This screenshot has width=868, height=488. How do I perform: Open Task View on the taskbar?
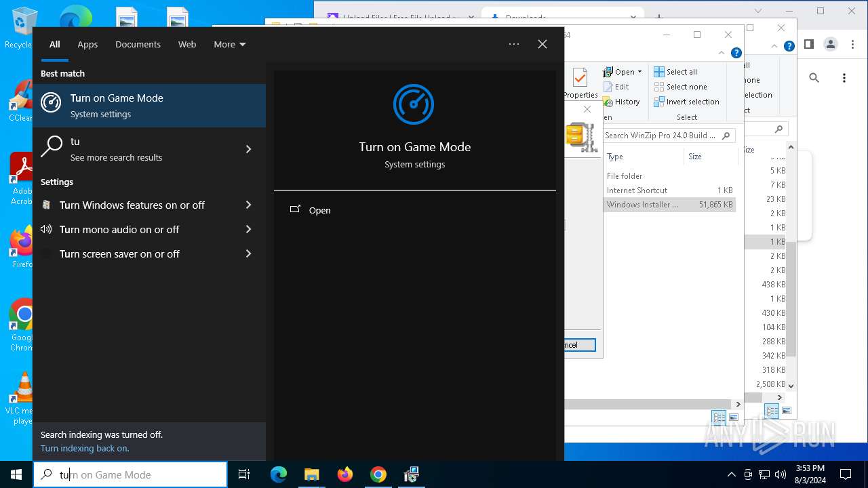coord(245,474)
